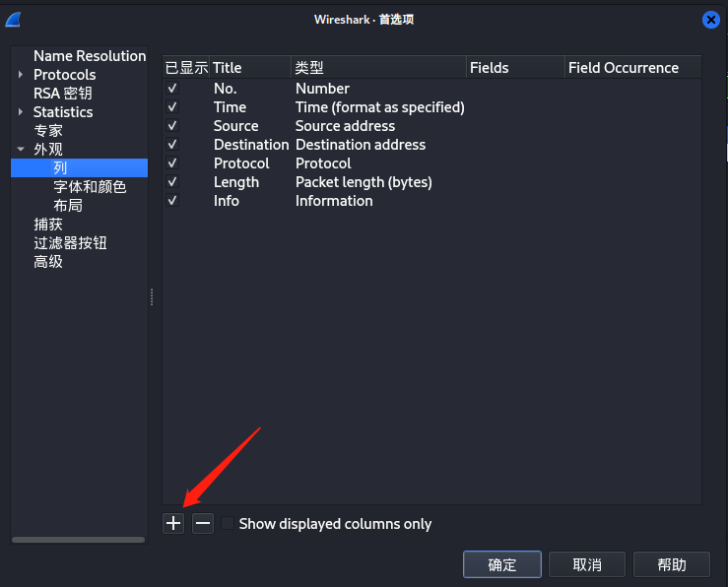Click the Fields column header

pyautogui.click(x=516, y=68)
